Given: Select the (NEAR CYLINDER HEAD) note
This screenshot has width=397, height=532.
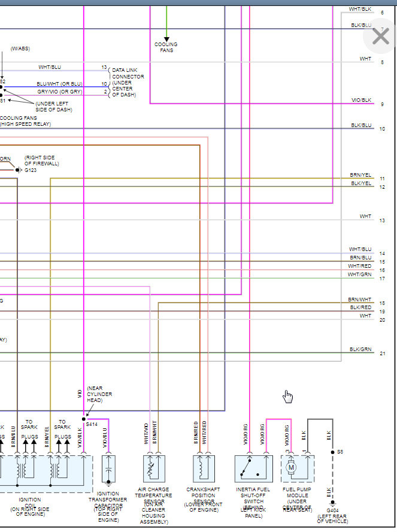Looking at the screenshot, I should point(99,394).
